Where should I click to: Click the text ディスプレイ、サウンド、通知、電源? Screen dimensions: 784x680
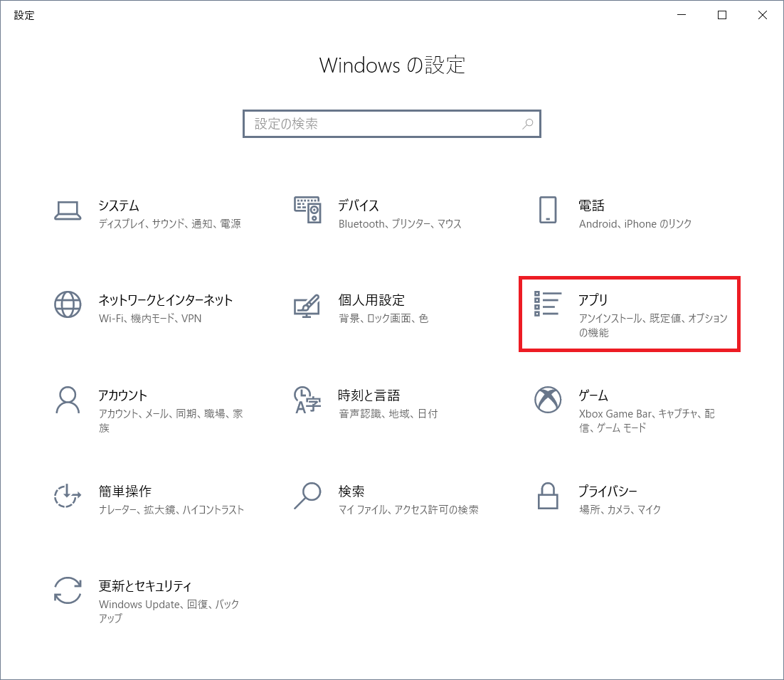pyautogui.click(x=169, y=224)
